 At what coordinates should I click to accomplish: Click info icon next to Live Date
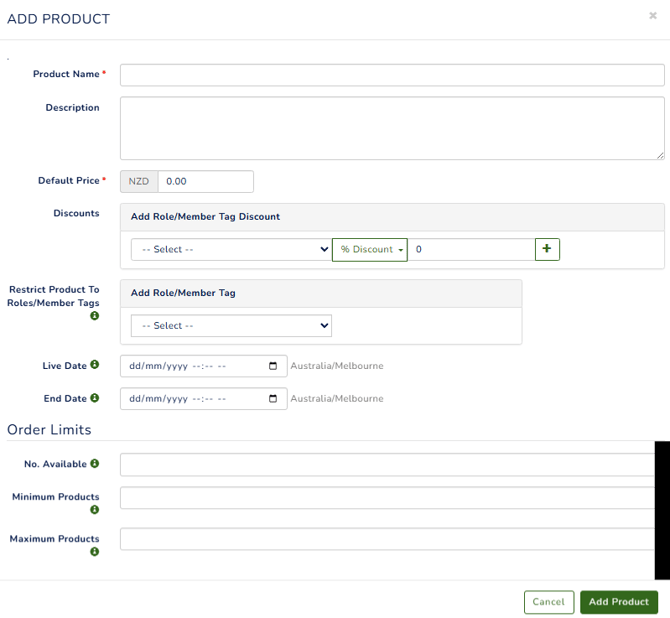pyautogui.click(x=95, y=366)
